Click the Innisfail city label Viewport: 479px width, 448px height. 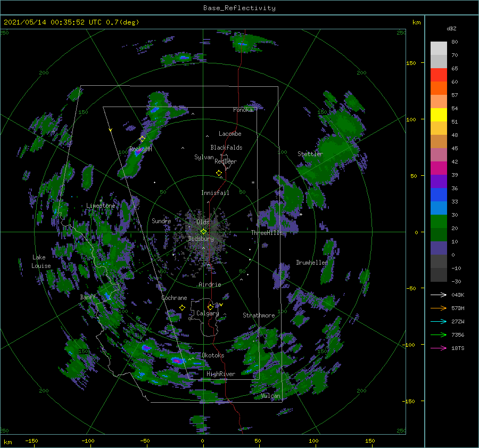click(x=215, y=193)
